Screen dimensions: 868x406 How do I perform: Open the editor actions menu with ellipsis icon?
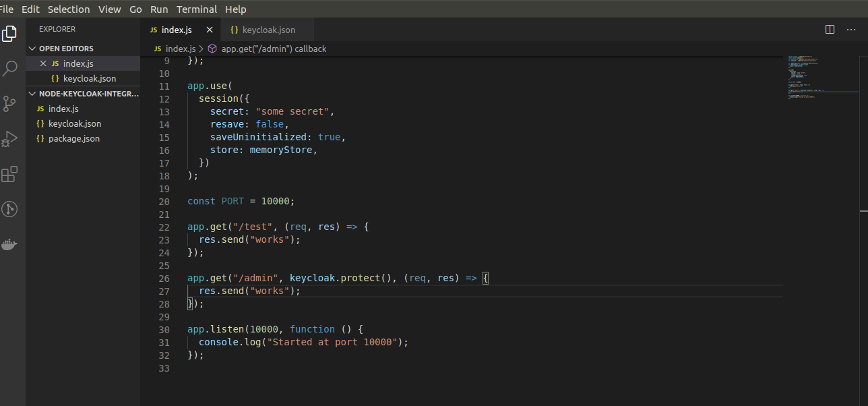pyautogui.click(x=850, y=30)
